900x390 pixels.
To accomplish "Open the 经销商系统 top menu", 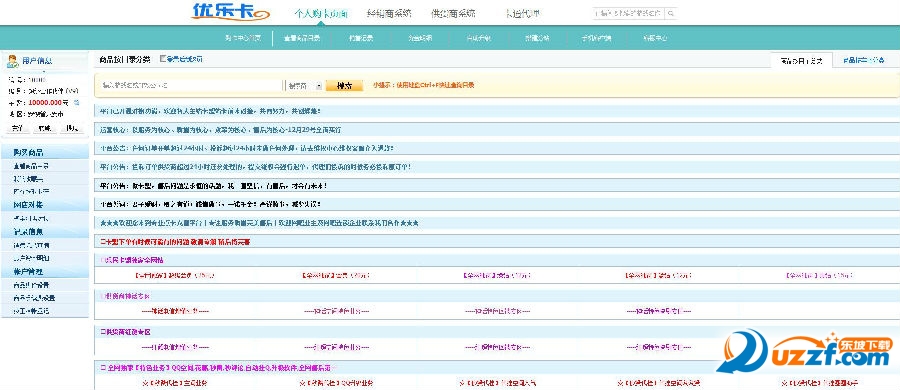I will [x=389, y=13].
